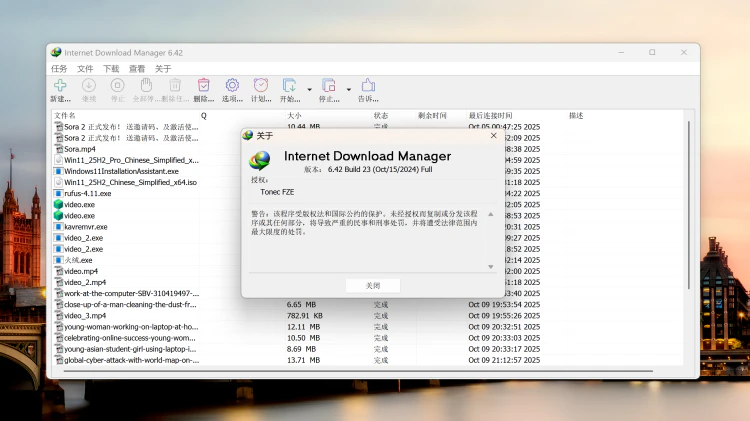Click the 关闭 button in About dialog
The image size is (750, 421).
tap(372, 285)
